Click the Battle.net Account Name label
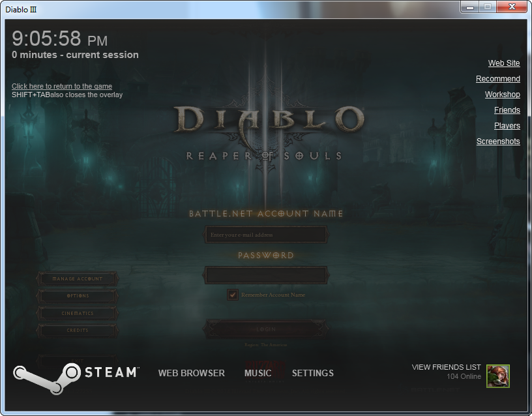 pos(266,213)
